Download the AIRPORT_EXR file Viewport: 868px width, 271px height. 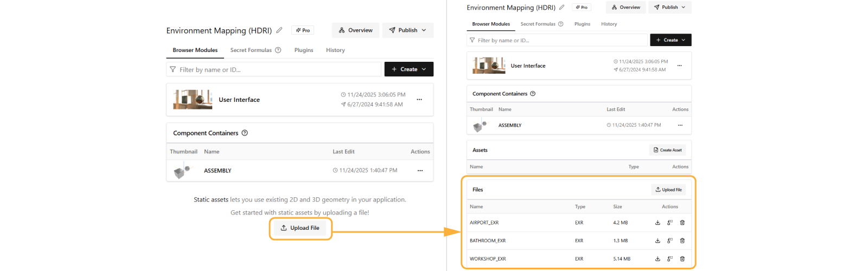point(658,223)
